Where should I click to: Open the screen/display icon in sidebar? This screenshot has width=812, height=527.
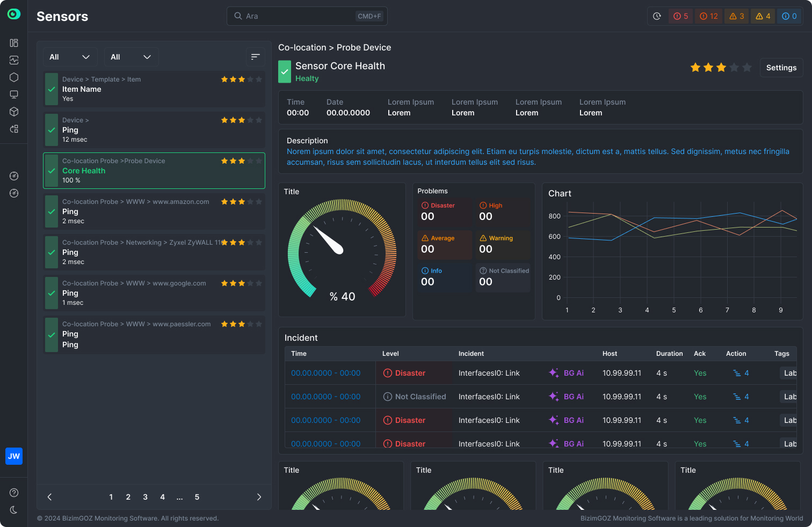[14, 94]
